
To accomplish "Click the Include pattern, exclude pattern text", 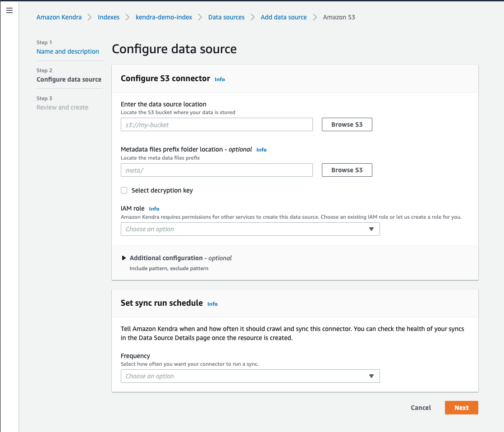I will click(169, 268).
